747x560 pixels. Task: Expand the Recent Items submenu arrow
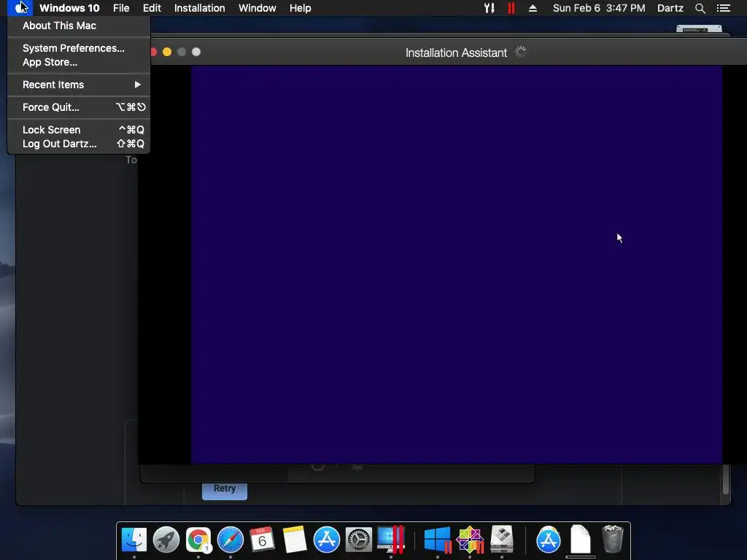click(x=138, y=85)
